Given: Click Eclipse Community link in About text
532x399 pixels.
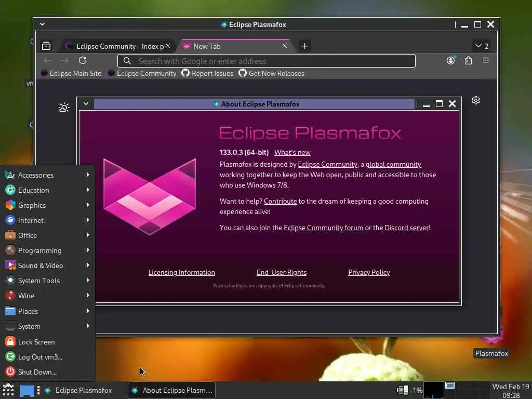Looking at the screenshot, I should 328,164.
